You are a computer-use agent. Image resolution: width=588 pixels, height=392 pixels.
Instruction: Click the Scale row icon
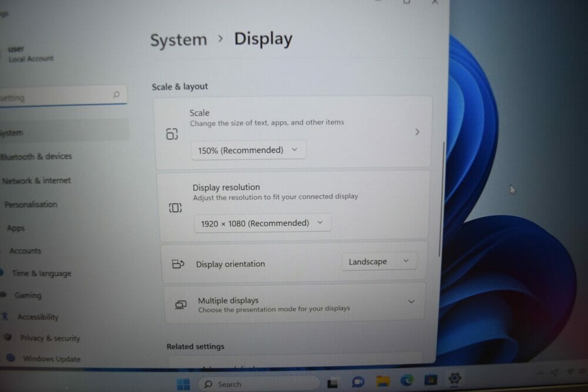[x=172, y=134]
